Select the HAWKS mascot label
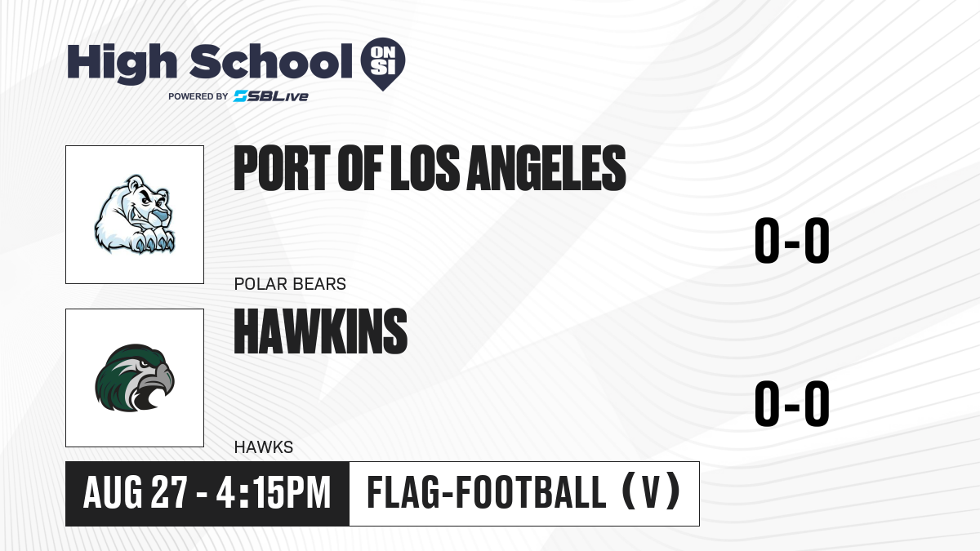Screen dimensions: 980x551 263,447
